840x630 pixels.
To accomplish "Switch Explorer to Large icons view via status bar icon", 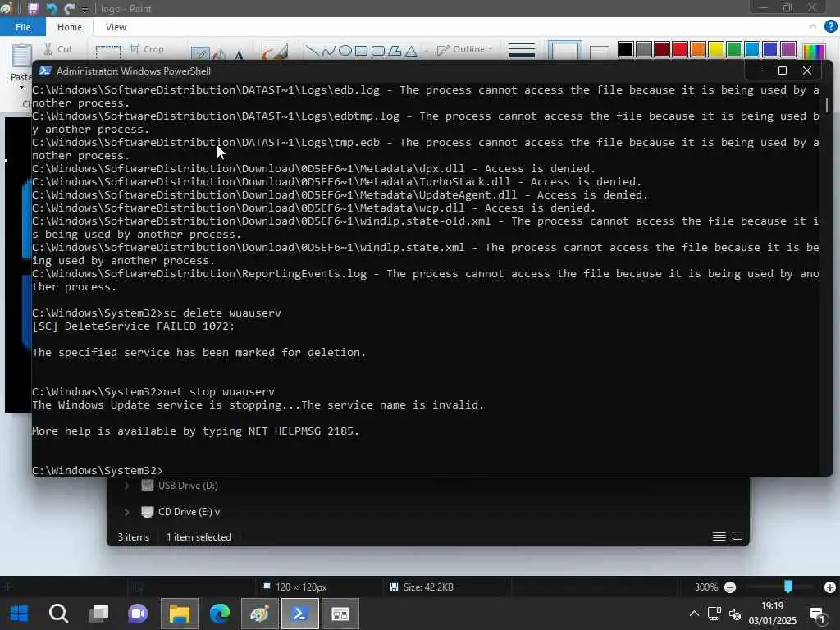I will (x=737, y=536).
